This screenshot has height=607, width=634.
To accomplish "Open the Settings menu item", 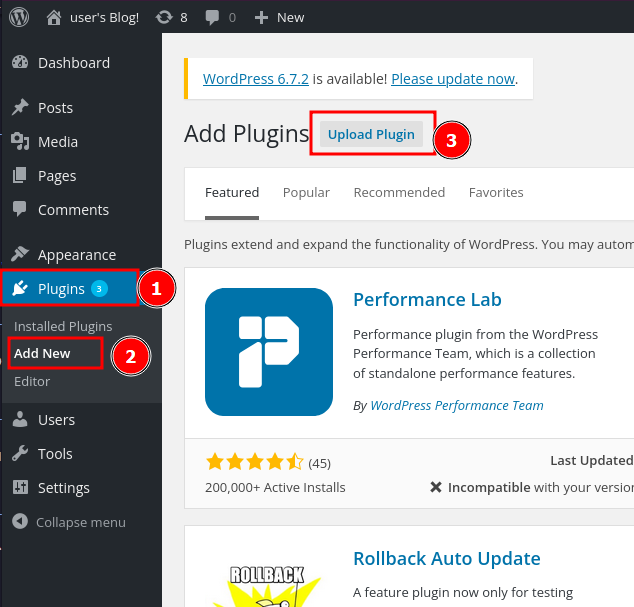I will pyautogui.click(x=63, y=488).
